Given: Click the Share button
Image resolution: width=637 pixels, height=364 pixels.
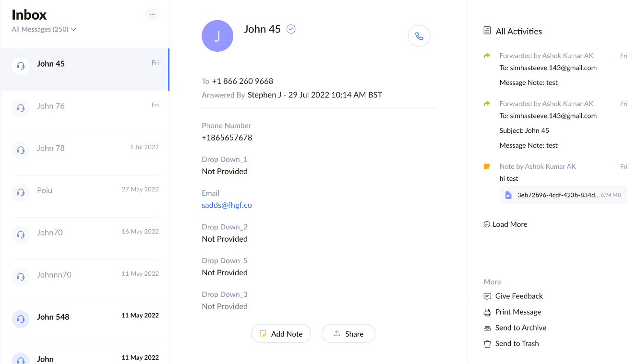Looking at the screenshot, I should pyautogui.click(x=348, y=333).
